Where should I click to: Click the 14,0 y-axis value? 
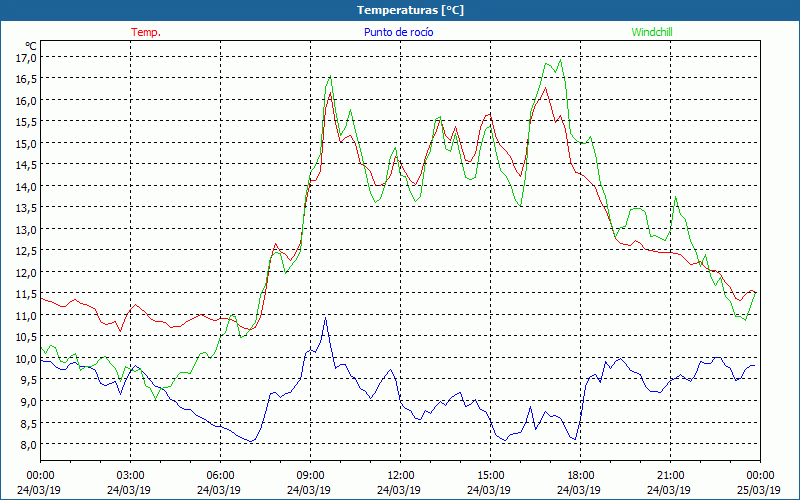click(x=26, y=187)
